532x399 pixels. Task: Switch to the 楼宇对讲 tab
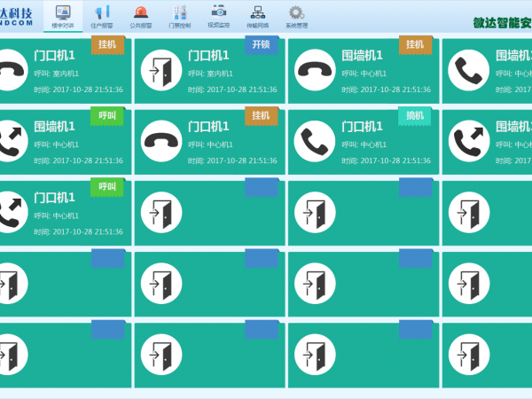pos(63,14)
